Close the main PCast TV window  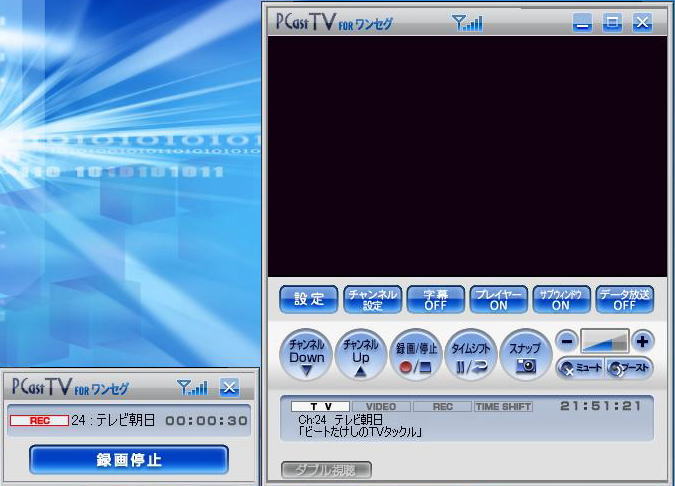(642, 22)
